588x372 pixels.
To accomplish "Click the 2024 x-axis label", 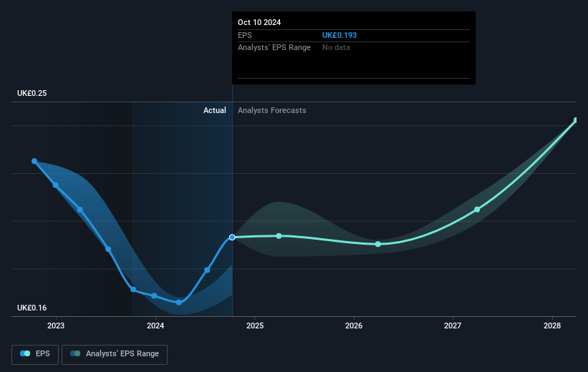I will tap(155, 325).
